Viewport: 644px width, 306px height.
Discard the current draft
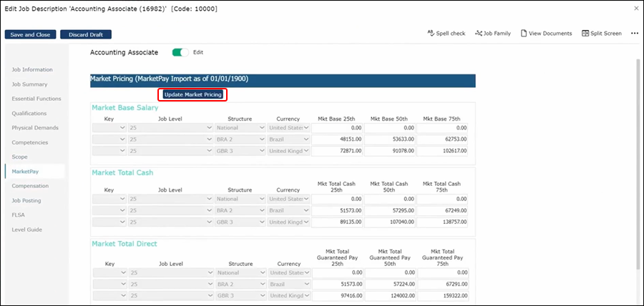click(86, 34)
